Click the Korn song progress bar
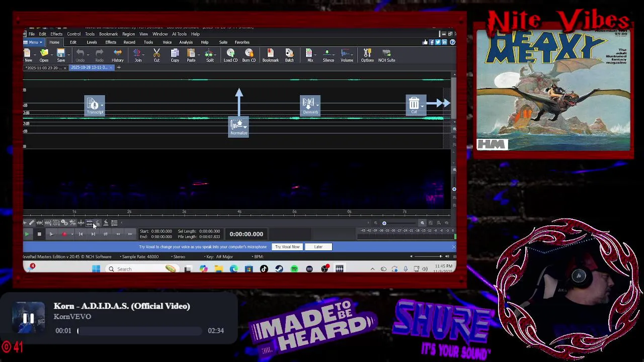 coord(139,331)
